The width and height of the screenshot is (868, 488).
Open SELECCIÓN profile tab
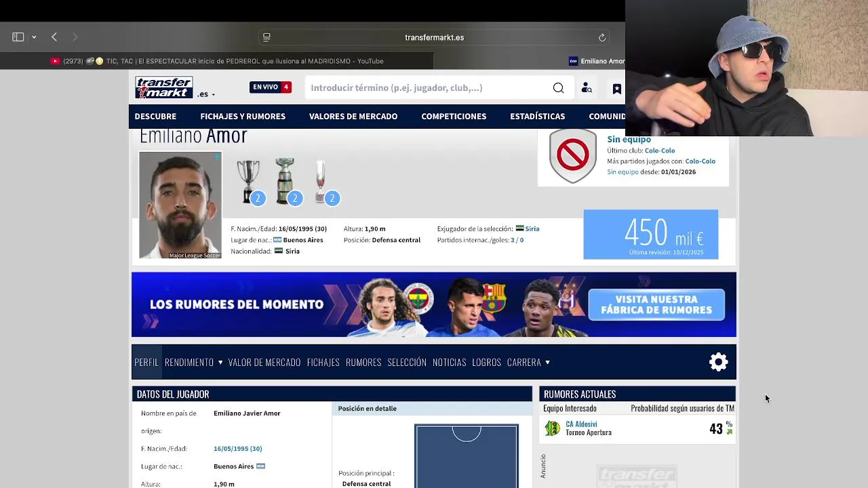[407, 363]
